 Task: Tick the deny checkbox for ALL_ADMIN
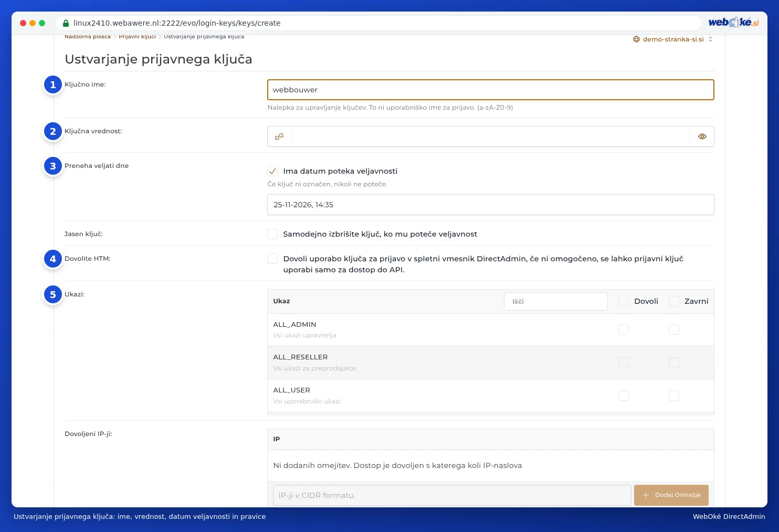(x=674, y=329)
